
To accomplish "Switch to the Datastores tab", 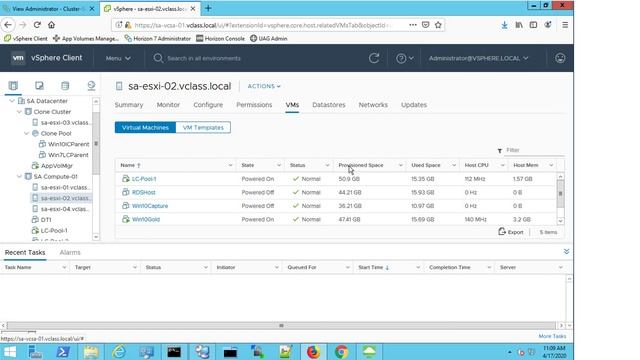I will (329, 105).
